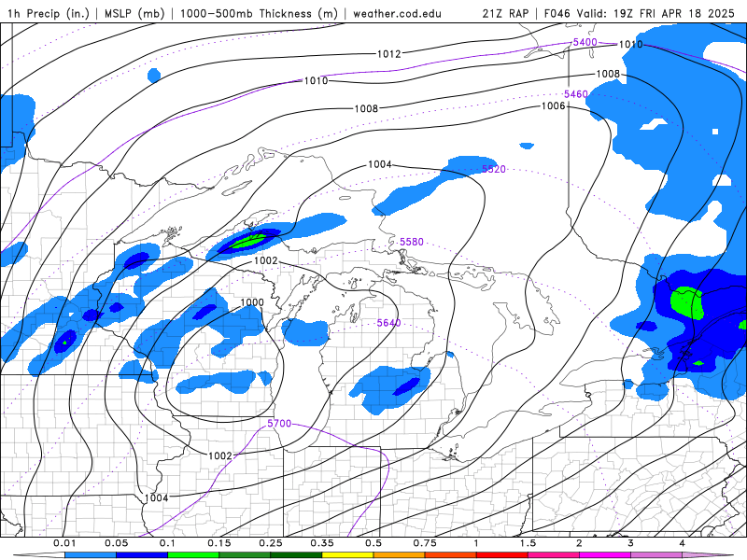Image resolution: width=747 pixels, height=560 pixels.
Task: Select the light blue 0.01–0.05 legend swatch
Action: click(91, 555)
